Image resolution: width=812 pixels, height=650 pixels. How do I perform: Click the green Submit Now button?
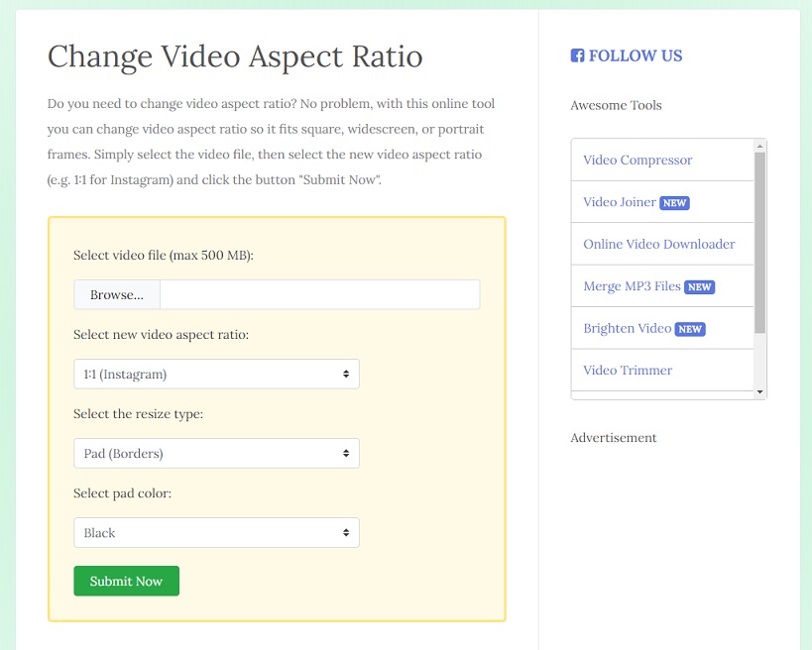(126, 581)
